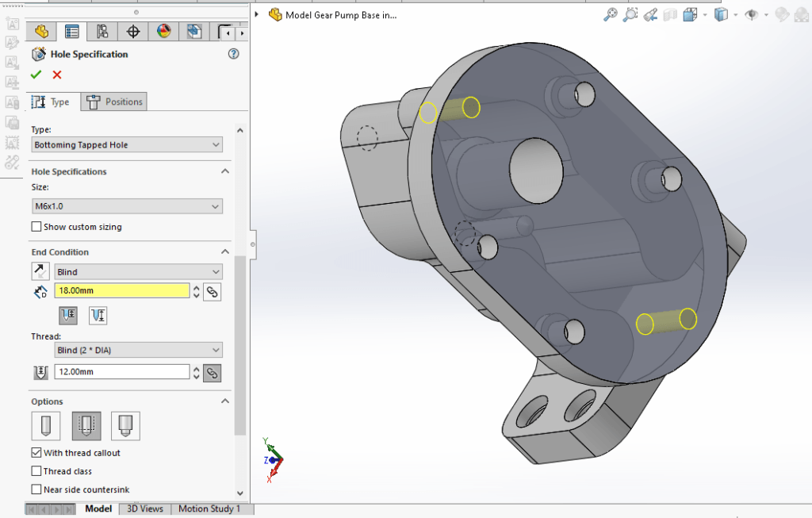
Task: Open the End Condition Blind dropdown
Action: [138, 271]
